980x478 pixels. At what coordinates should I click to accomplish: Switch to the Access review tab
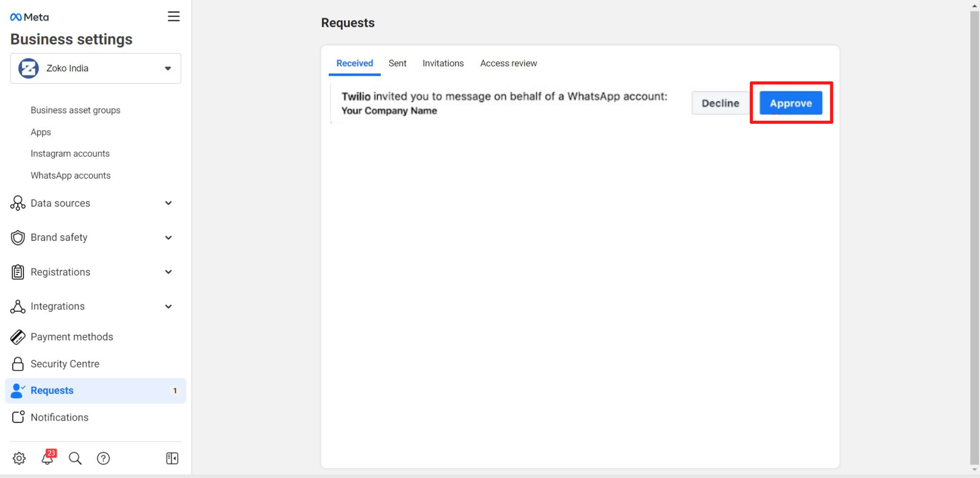pos(508,63)
